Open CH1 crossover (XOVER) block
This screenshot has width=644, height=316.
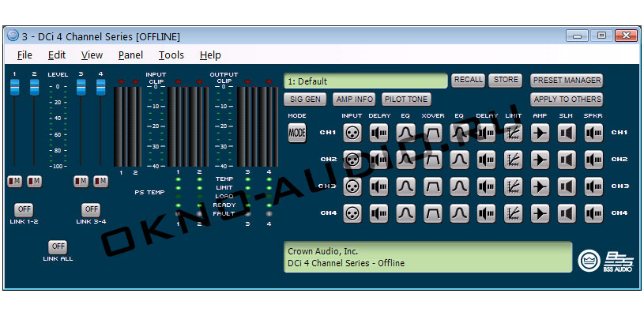(x=433, y=133)
